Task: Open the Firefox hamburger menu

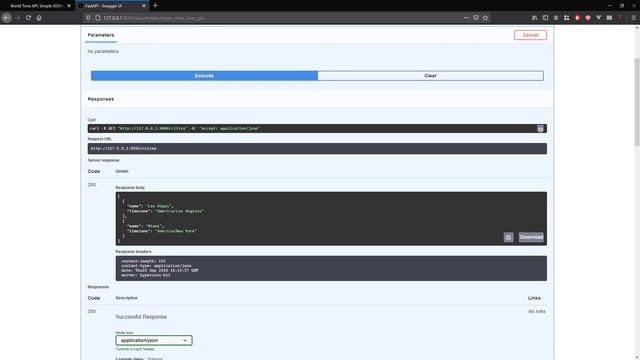Action: tap(633, 18)
